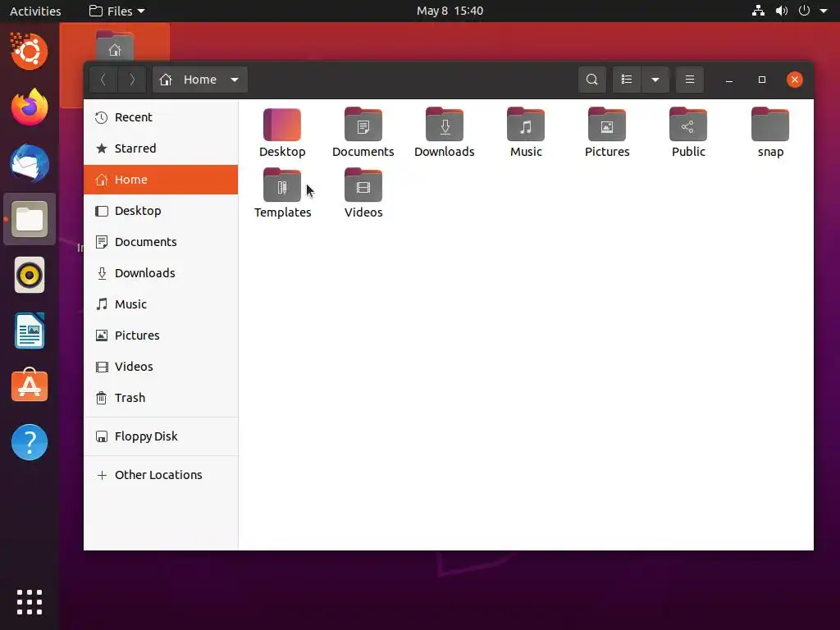Toggle list view with the view-mode button

pyautogui.click(x=626, y=80)
